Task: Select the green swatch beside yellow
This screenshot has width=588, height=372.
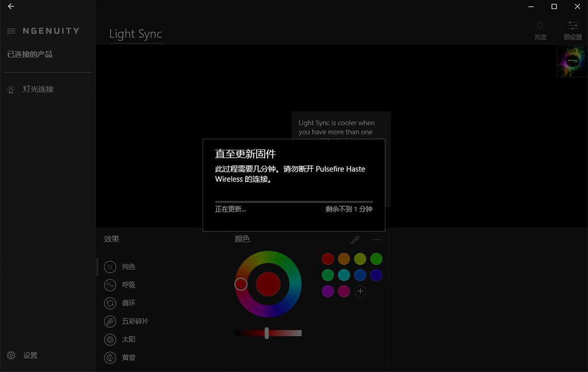Action: click(376, 259)
